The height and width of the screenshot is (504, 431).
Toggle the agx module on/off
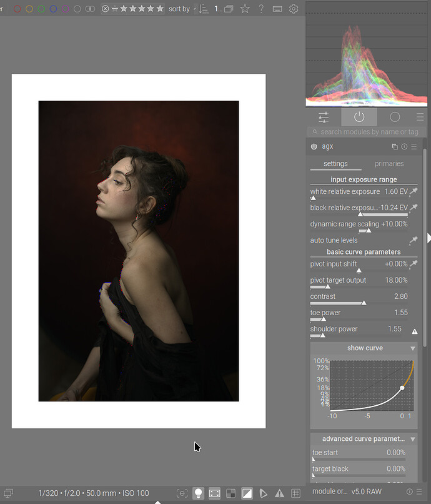314,147
